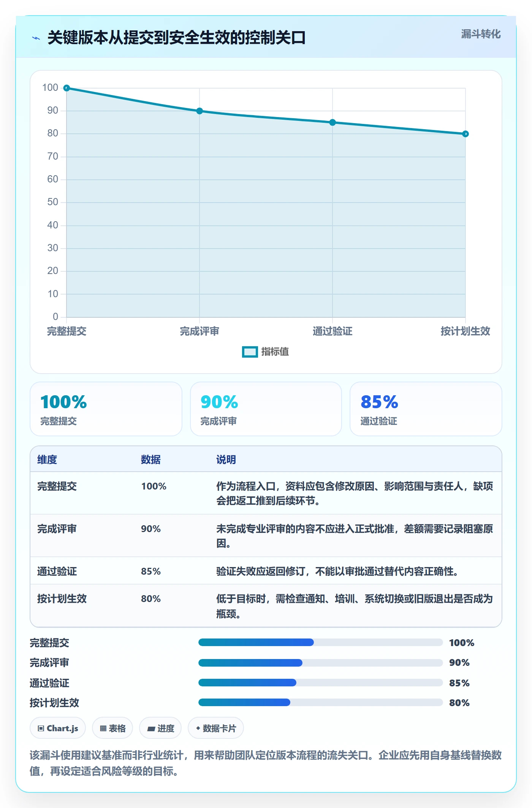
Task: Click the lightning bolt icon beside the title
Action: pyautogui.click(x=36, y=38)
